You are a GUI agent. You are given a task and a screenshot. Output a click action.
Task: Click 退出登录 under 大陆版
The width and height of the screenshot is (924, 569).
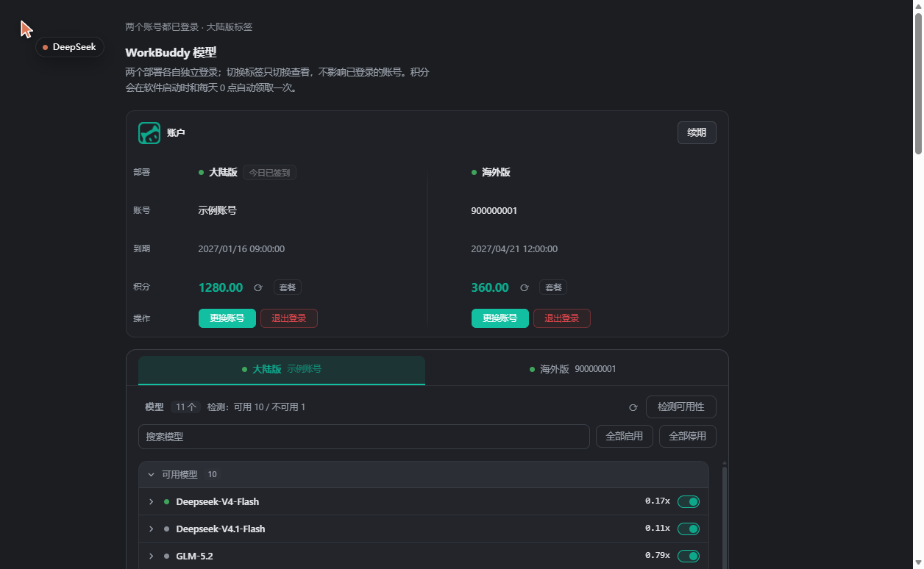[x=289, y=318]
